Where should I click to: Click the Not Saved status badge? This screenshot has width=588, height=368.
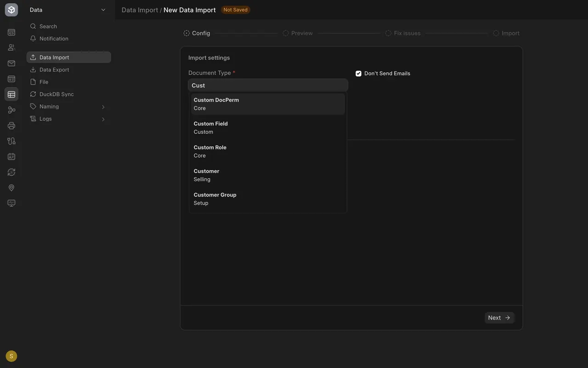tap(235, 10)
